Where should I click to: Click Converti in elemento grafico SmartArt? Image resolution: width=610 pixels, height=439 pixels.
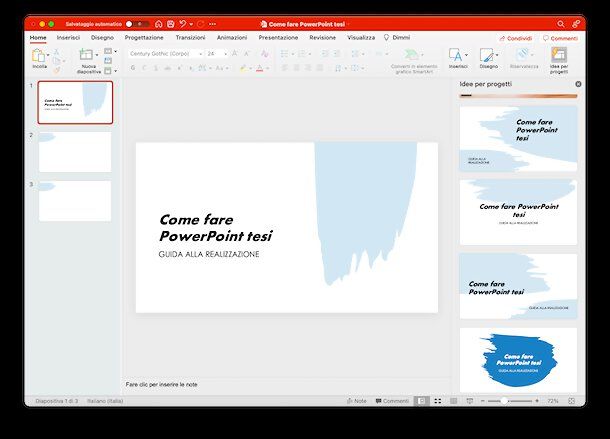coord(414,61)
